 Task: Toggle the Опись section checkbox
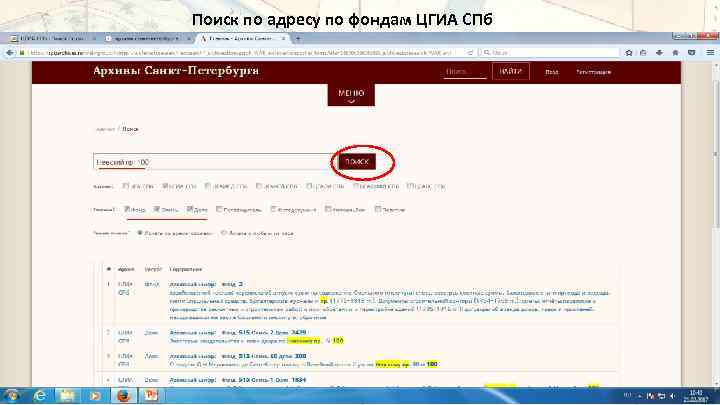pos(157,209)
